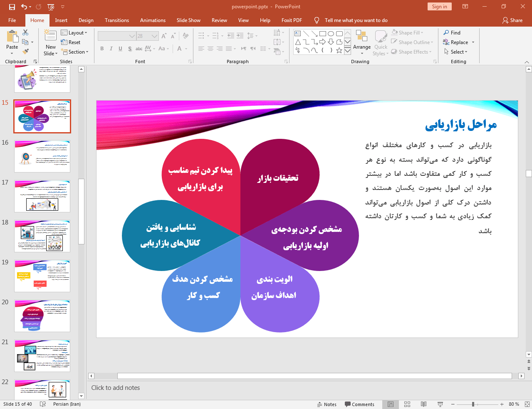
Task: Increase the list indent level
Action: point(240,36)
